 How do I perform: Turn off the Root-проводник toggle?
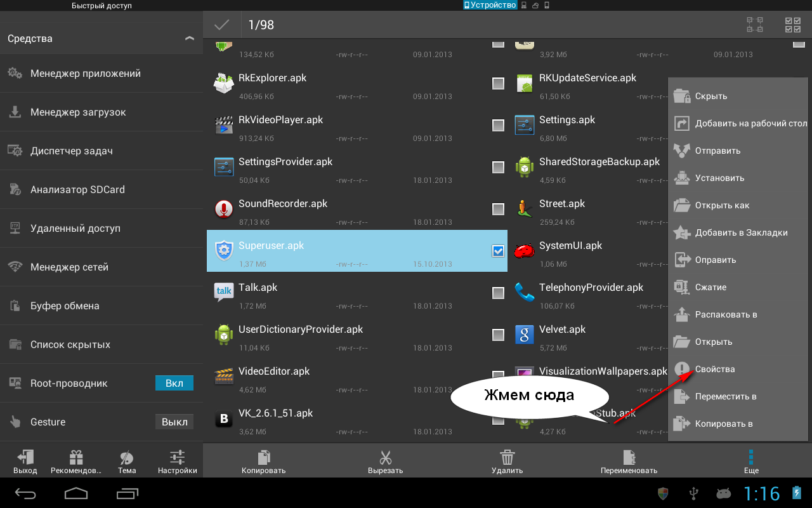[x=174, y=383]
